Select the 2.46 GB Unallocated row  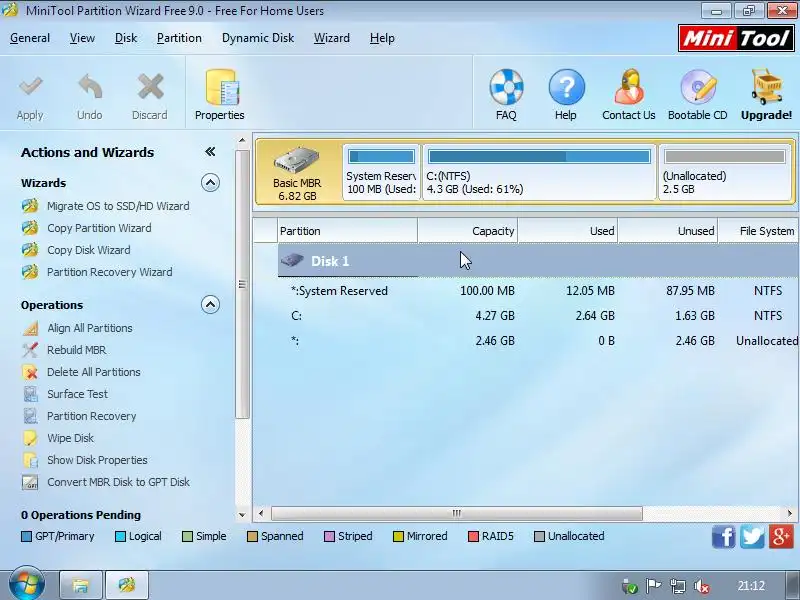pos(538,341)
